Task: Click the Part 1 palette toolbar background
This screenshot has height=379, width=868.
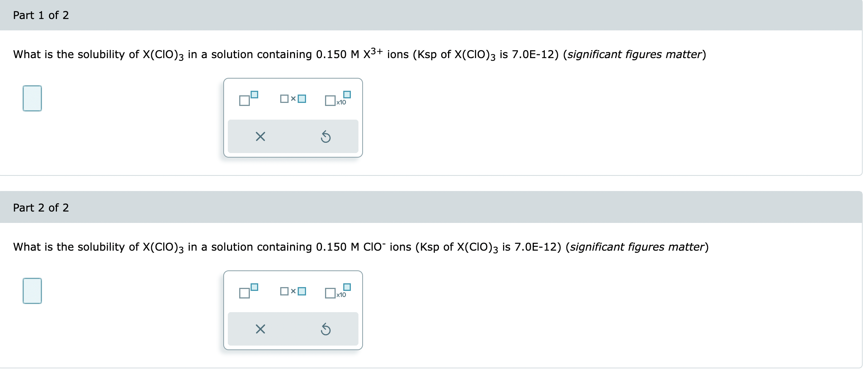Action: tap(293, 136)
